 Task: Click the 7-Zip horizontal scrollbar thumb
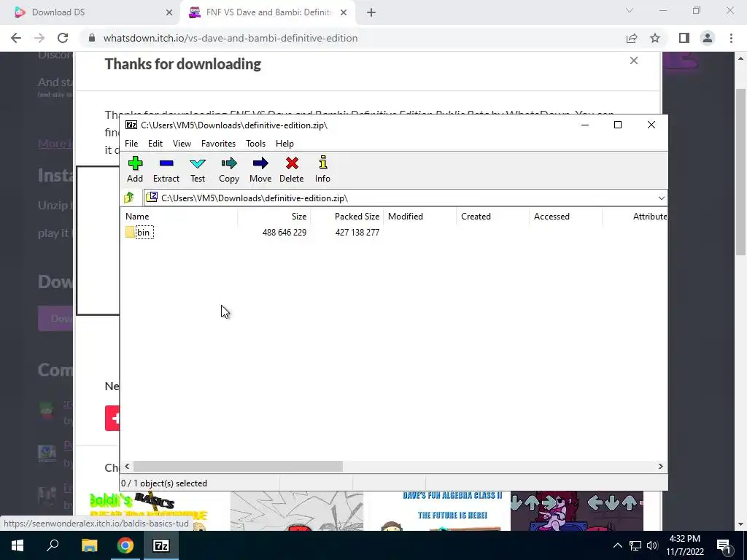pos(238,466)
